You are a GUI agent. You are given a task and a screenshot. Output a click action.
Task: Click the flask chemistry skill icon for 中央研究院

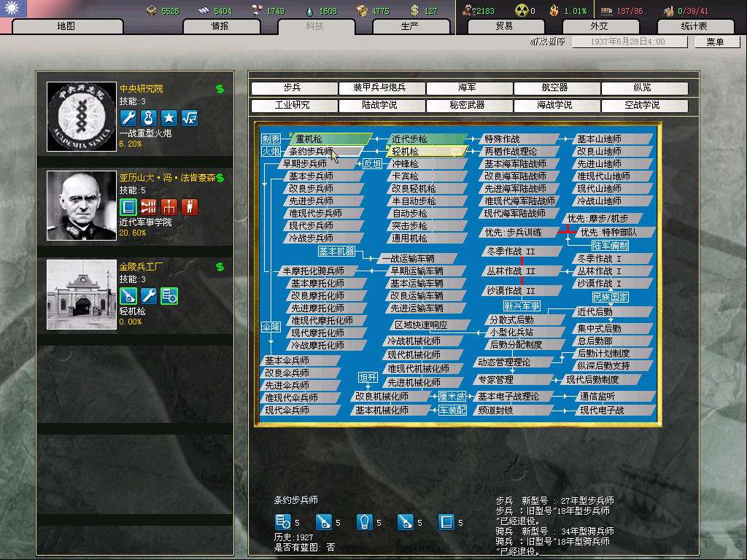149,117
